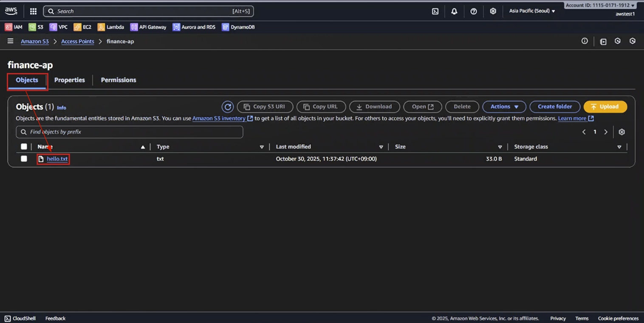The height and width of the screenshot is (323, 644).
Task: Sort objects by Size column
Action: (x=500, y=147)
